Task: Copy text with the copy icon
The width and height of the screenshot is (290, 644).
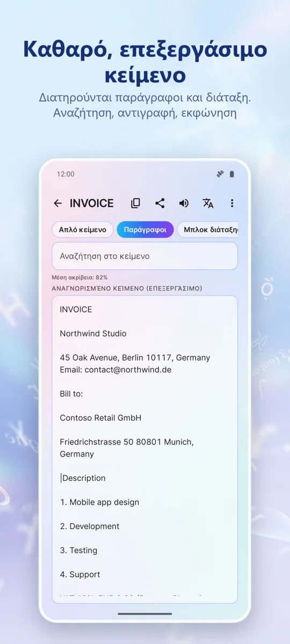Action: coord(135,203)
